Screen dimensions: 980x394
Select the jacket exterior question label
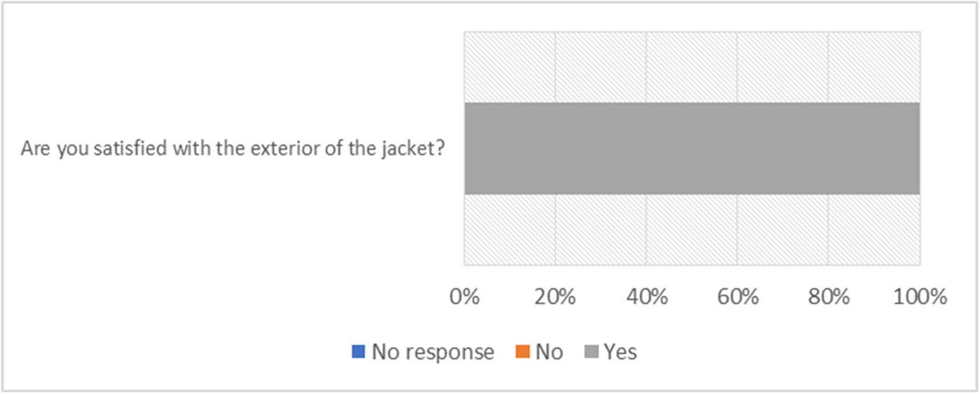pyautogui.click(x=233, y=149)
